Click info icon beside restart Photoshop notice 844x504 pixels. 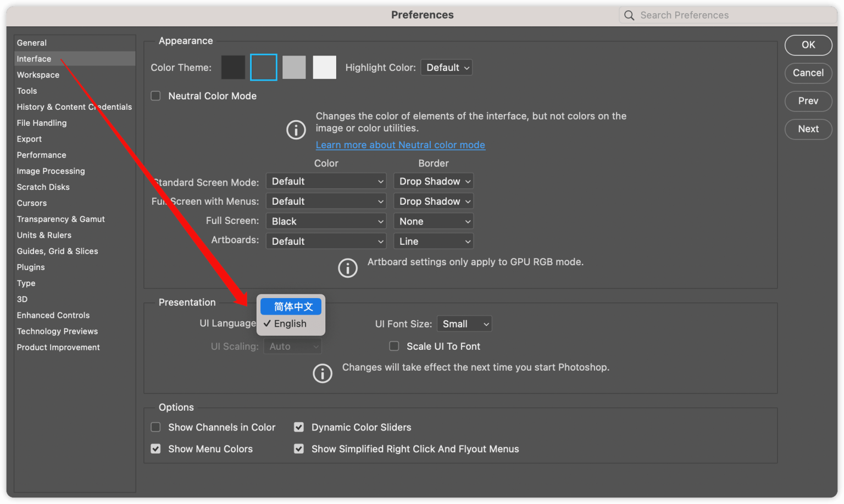point(323,373)
